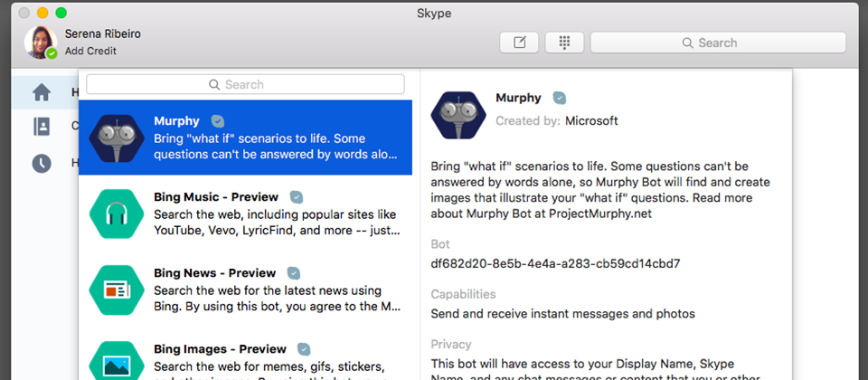Click the green online status badge

(52, 53)
